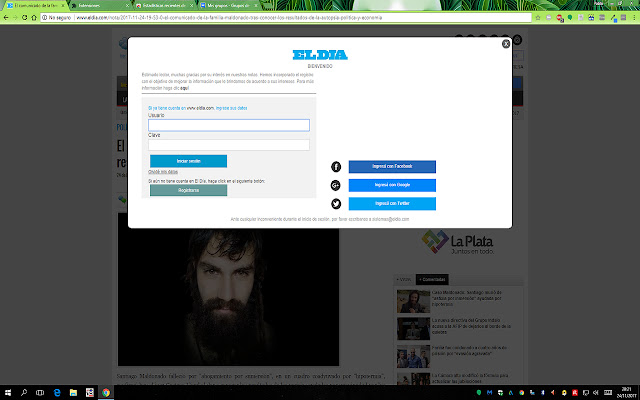Viewport: 640px width, 400px height.
Task: Click the 'aquí' more information link
Action: [184, 88]
